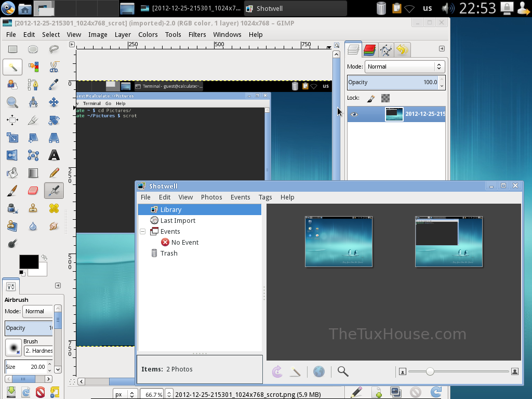This screenshot has height=399, width=532.
Task: Toggle Lock alpha channel checkerboard icon
Action: point(385,98)
